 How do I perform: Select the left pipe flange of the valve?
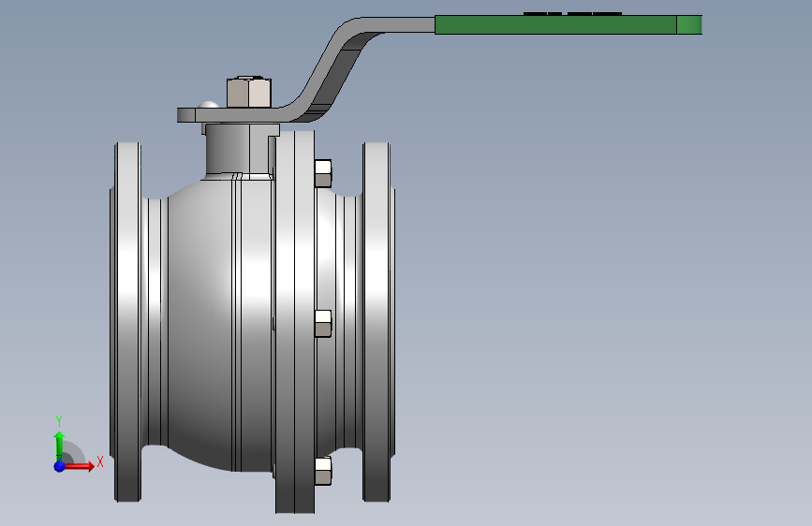(x=126, y=322)
